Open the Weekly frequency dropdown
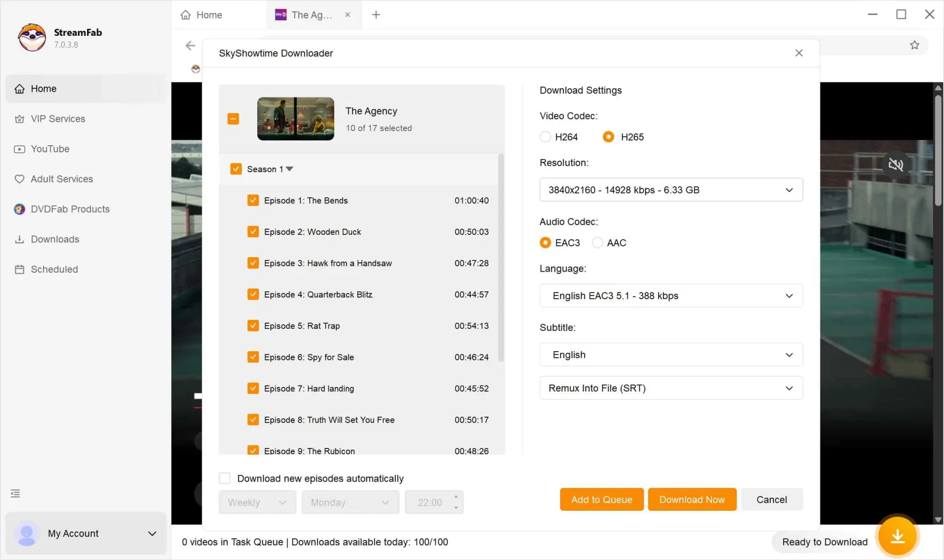944x560 pixels. point(257,502)
